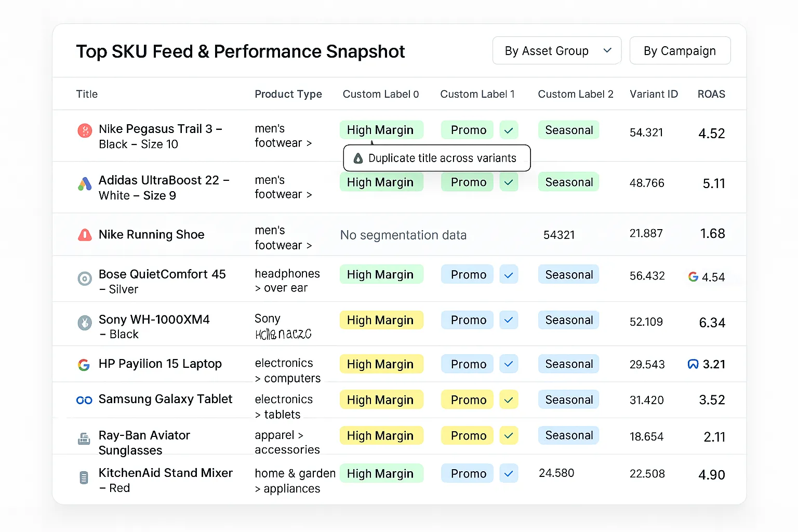Viewport: 798px width, 532px height.
Task: Sort by the Custom Label 0 column header
Action: pyautogui.click(x=381, y=94)
